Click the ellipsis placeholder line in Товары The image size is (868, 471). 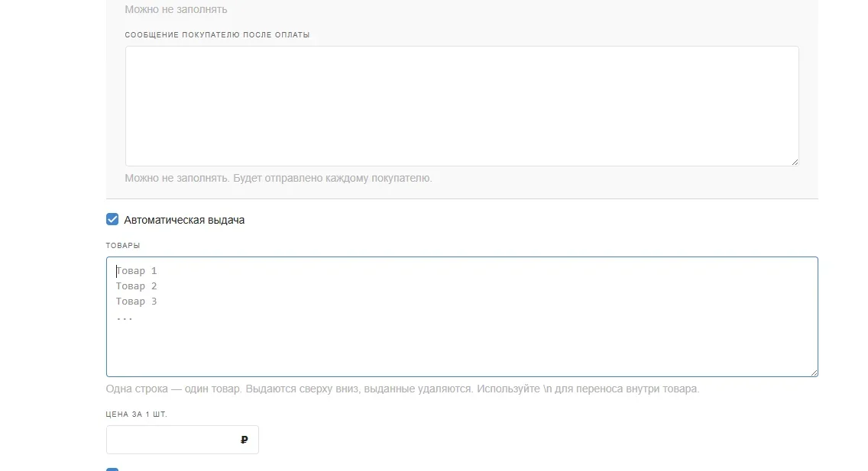[125, 317]
